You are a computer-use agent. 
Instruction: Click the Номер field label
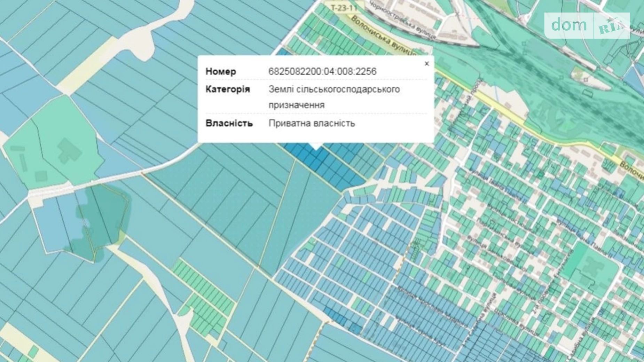pyautogui.click(x=221, y=71)
